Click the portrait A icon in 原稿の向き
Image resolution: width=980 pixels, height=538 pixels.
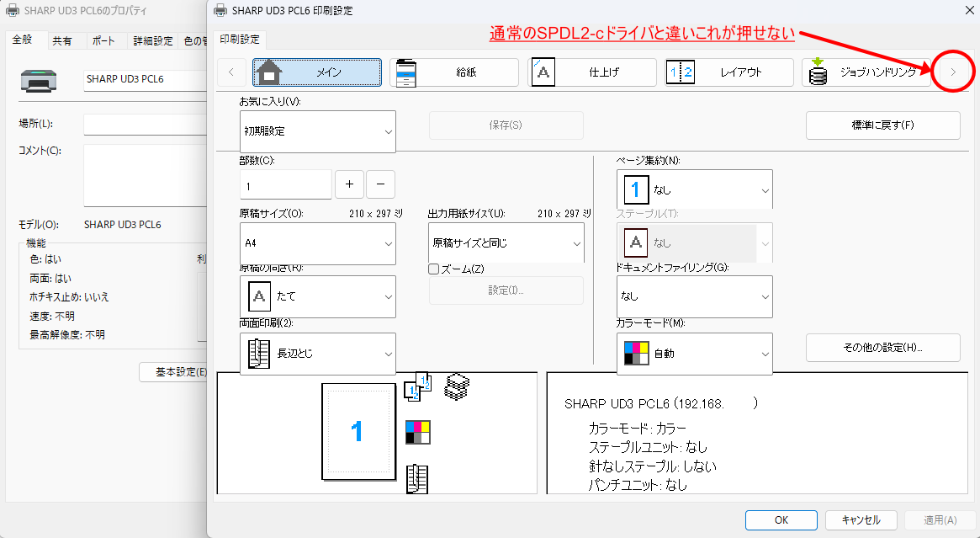pyautogui.click(x=259, y=296)
